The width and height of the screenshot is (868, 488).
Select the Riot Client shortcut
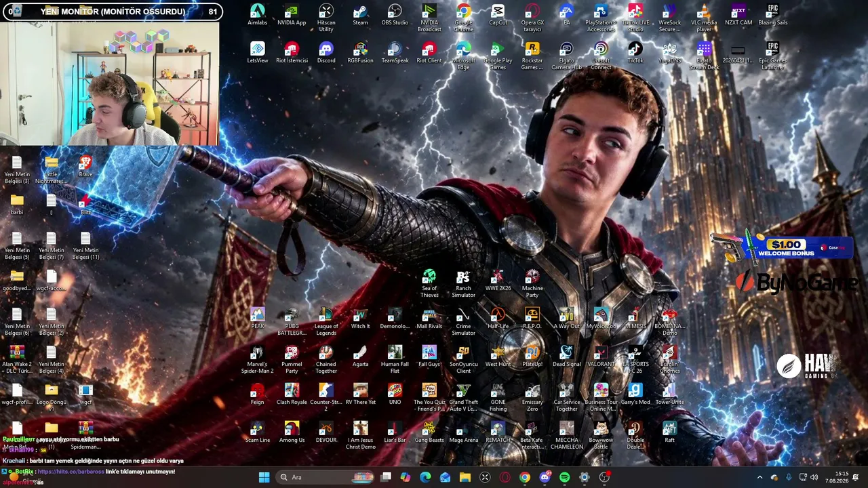coord(429,53)
